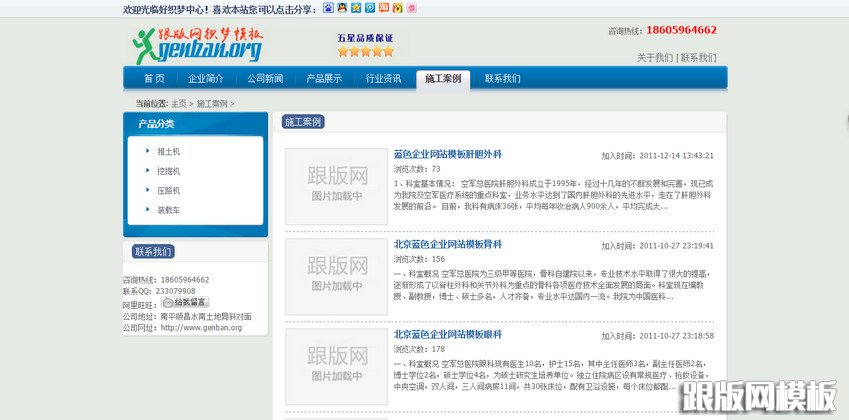Click the red hotline number 18605964662
The image size is (849, 420).
point(681,30)
